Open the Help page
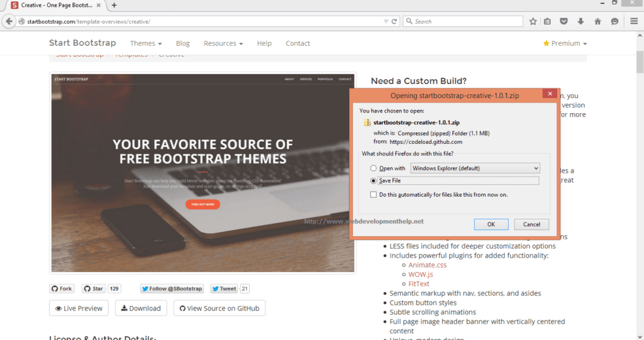 264,43
